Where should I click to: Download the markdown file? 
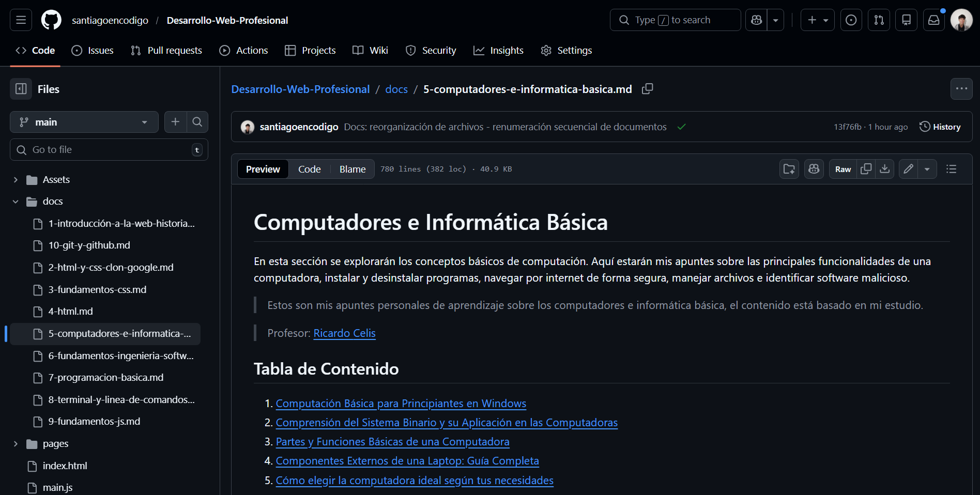885,169
